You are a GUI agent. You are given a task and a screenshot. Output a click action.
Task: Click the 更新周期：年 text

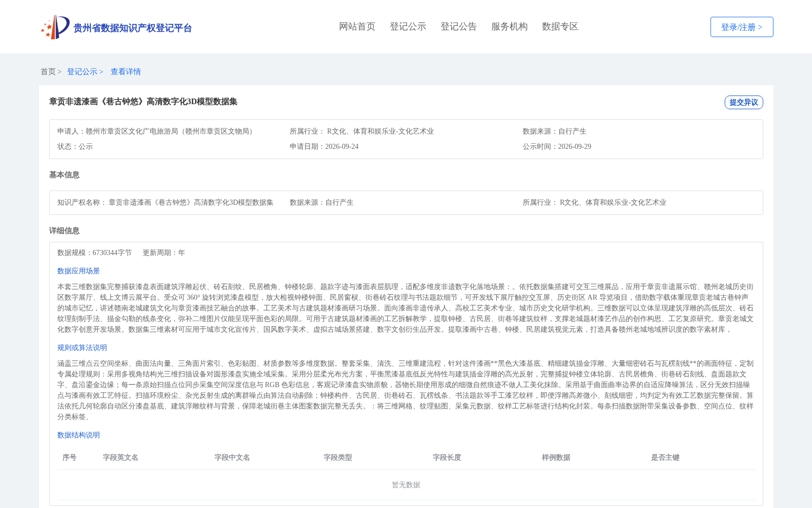click(x=164, y=252)
